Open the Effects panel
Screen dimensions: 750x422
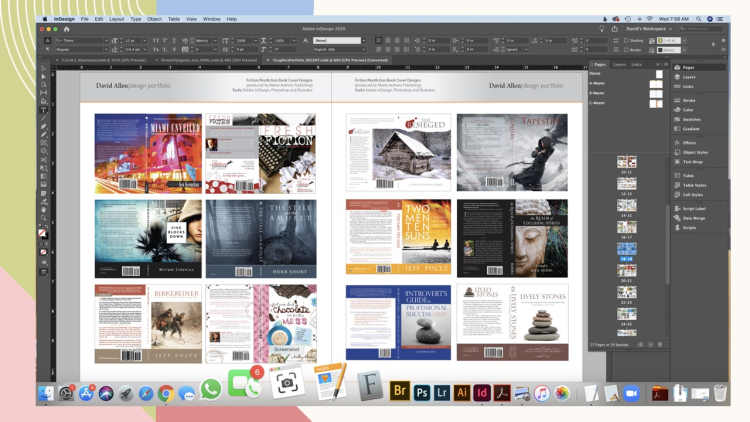(688, 143)
